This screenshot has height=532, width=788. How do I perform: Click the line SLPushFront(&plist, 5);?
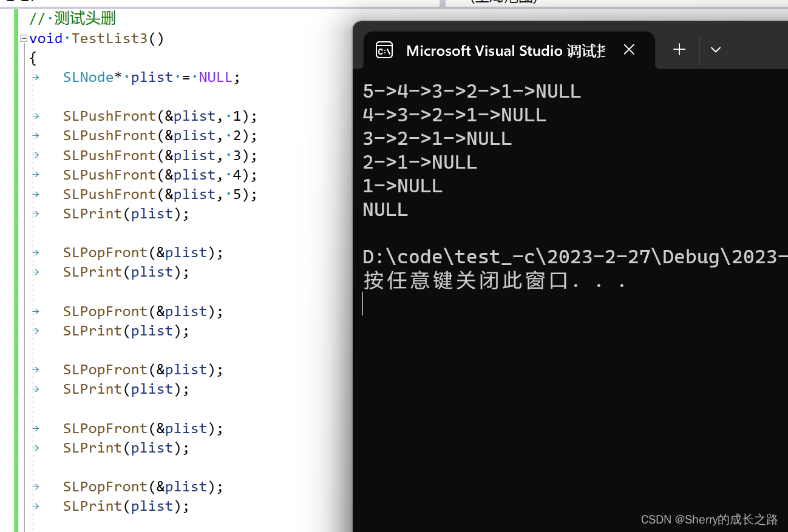click(160, 194)
